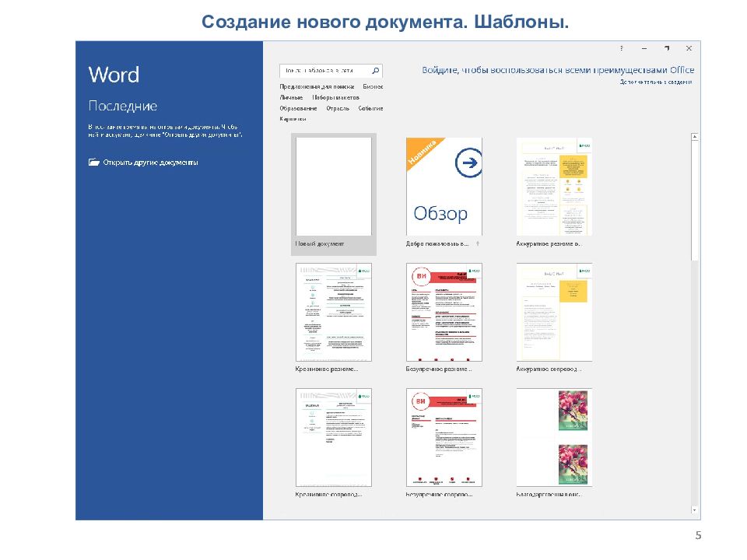Close the Word start window
Screen dimensions: 747x560
(x=689, y=48)
